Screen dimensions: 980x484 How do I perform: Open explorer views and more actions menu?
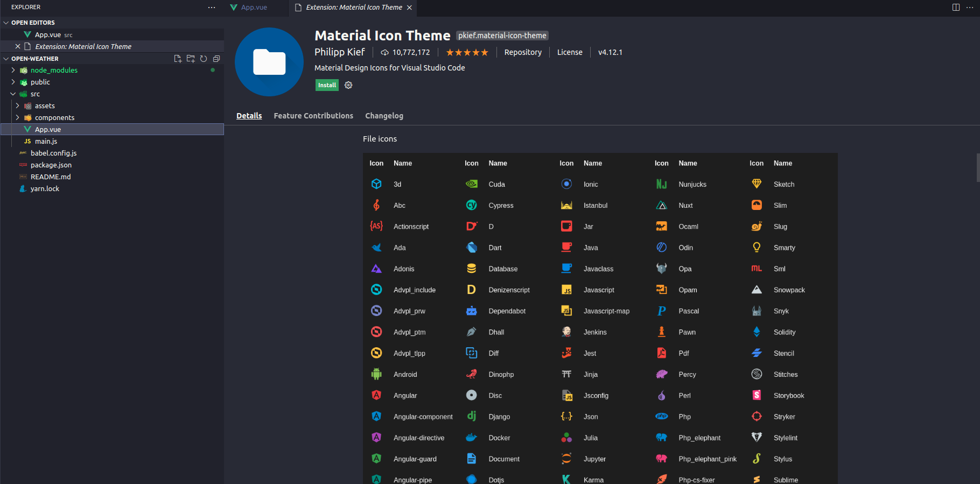[x=212, y=8]
